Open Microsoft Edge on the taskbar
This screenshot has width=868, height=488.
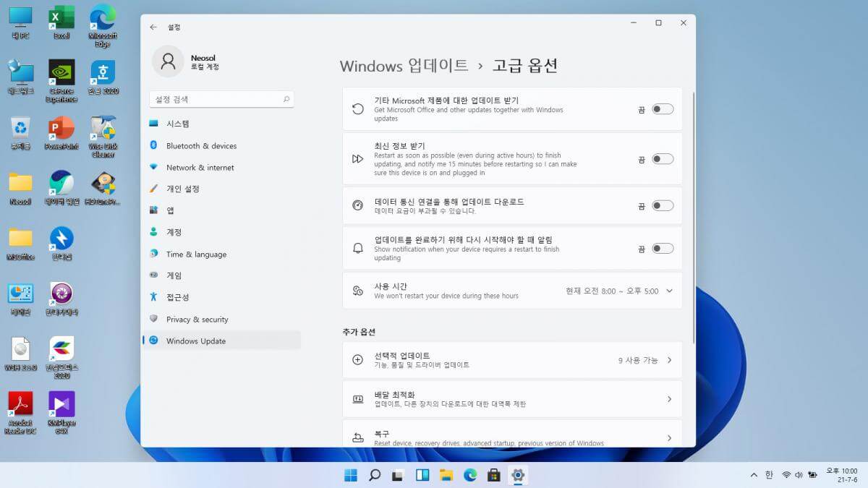pyautogui.click(x=470, y=475)
